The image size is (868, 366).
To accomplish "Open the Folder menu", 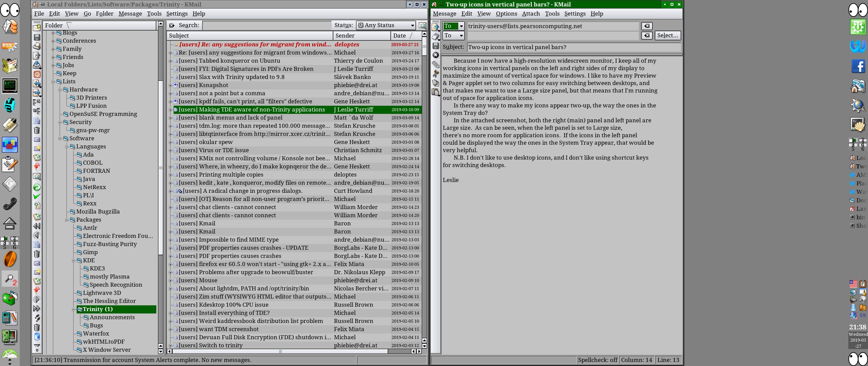I will pyautogui.click(x=104, y=14).
